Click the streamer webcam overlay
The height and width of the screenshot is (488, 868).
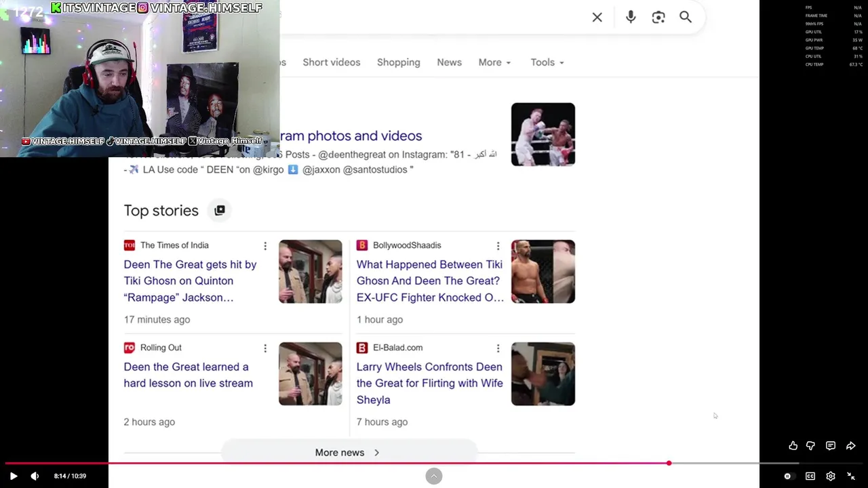(x=140, y=79)
